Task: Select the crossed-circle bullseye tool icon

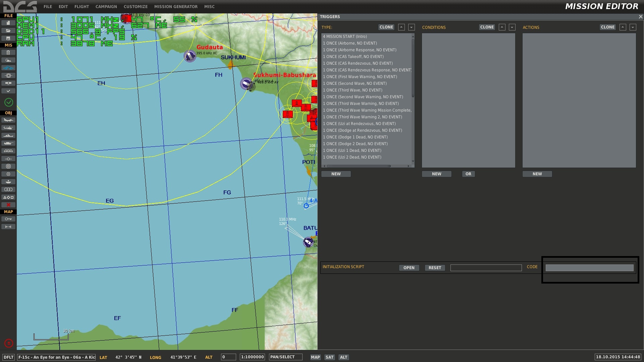Action: 8,174
